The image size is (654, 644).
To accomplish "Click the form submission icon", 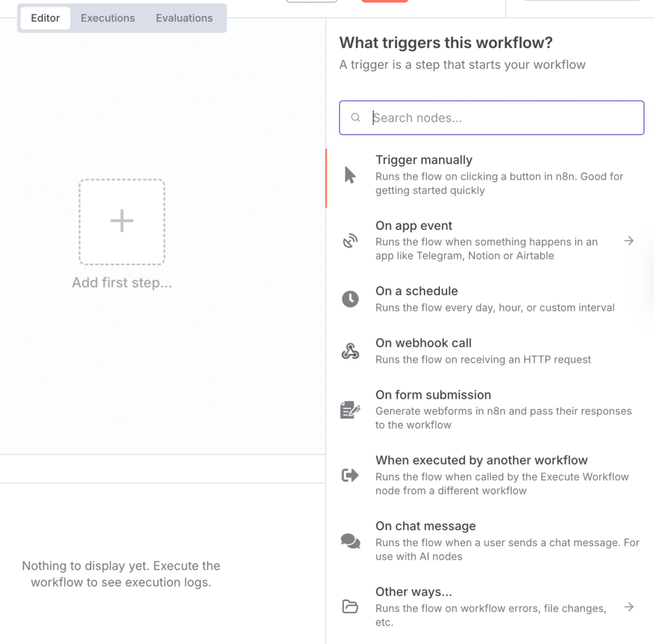I will pyautogui.click(x=350, y=410).
